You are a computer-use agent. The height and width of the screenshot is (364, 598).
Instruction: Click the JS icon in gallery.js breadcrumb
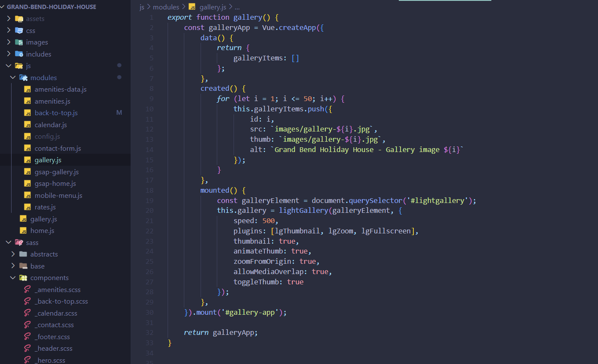tap(192, 7)
